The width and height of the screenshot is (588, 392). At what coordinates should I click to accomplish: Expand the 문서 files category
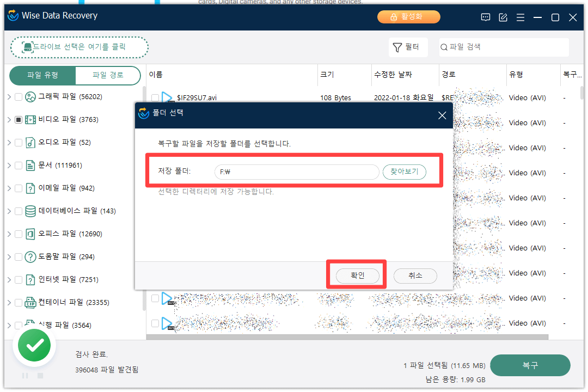coord(9,165)
